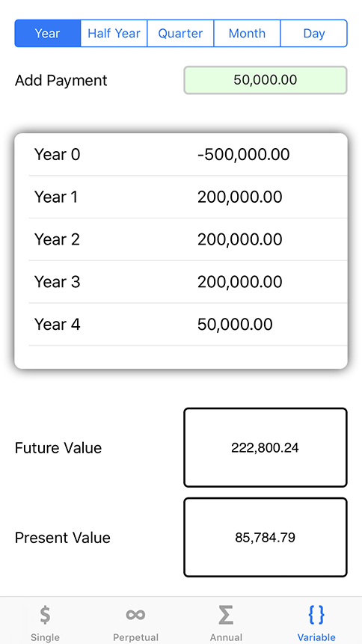Viewport: 362px width, 644px height.
Task: Select the Year 1 payment row
Action: (x=188, y=197)
